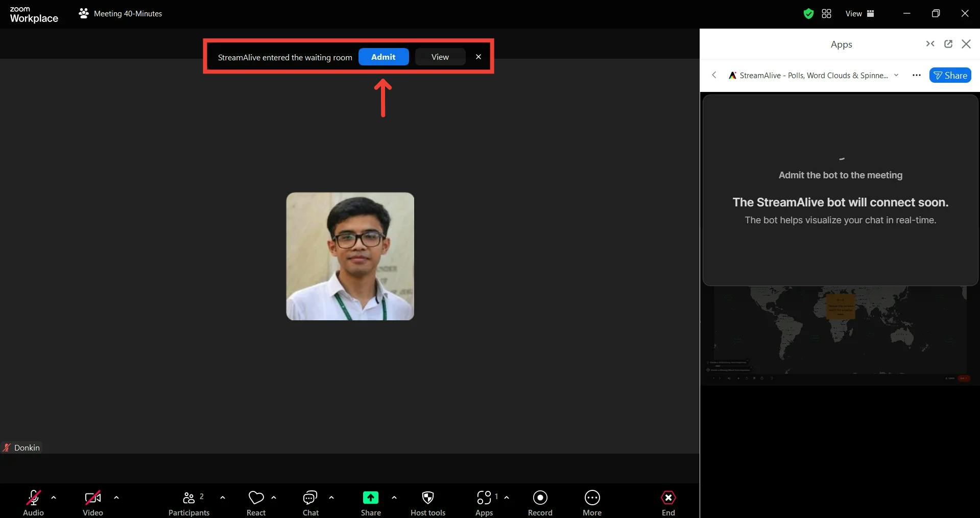Expand StreamAlive app title dropdown
980x518 pixels.
pos(896,75)
